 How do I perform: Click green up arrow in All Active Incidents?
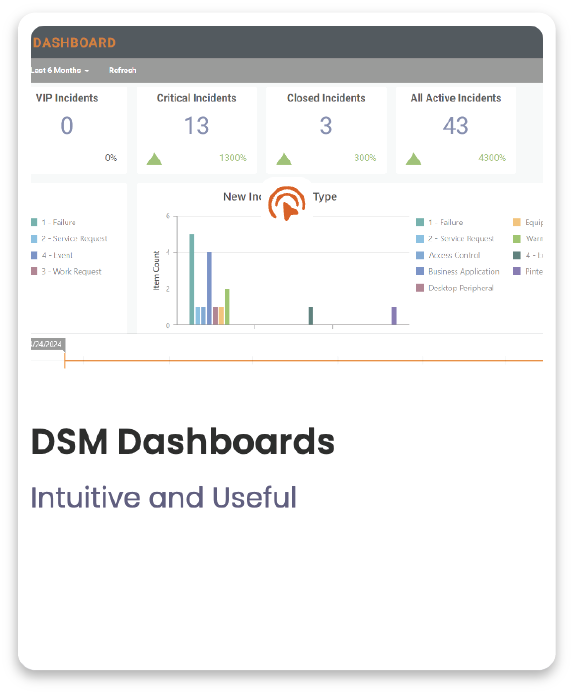(413, 159)
